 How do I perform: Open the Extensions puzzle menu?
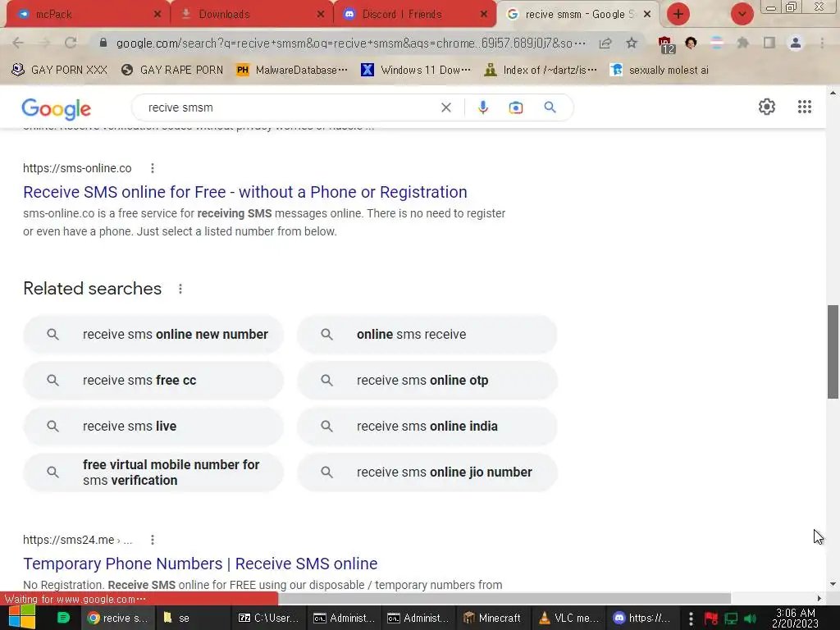tap(742, 43)
